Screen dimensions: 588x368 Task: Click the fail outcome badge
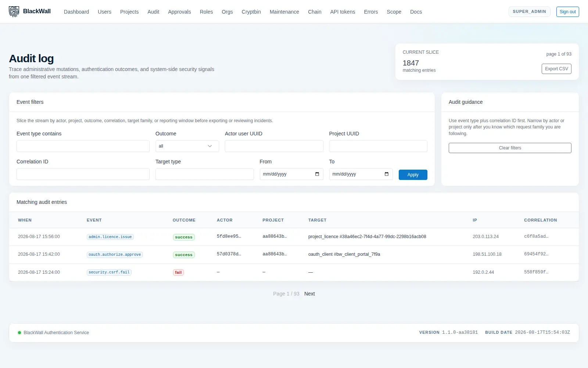(178, 272)
